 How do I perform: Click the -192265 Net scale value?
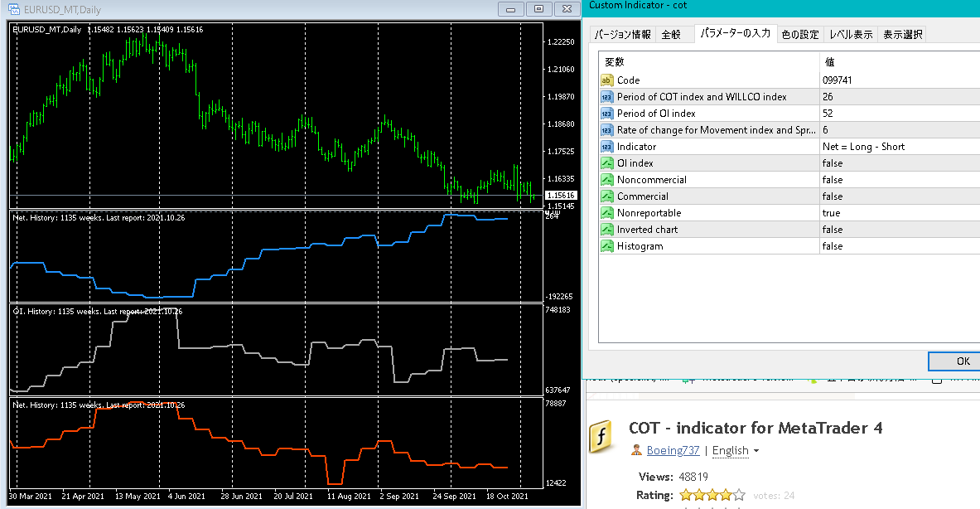(558, 297)
